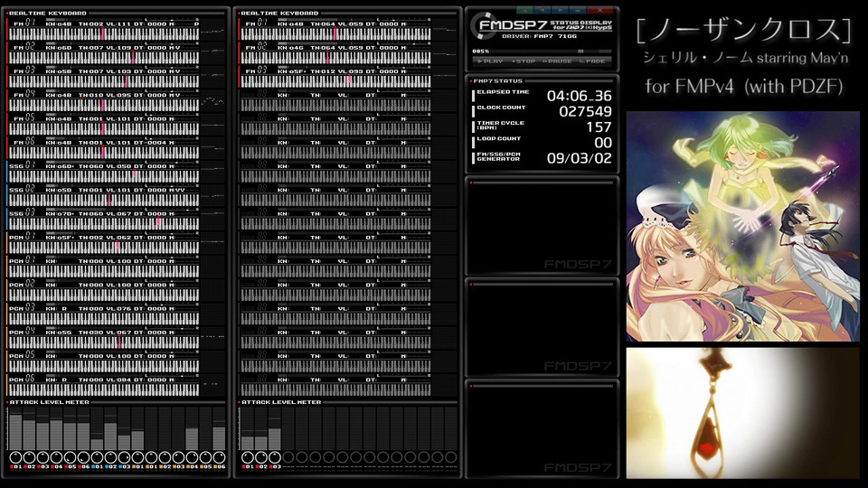
Task: Click the blue right-arrow next button
Action: [561, 10]
